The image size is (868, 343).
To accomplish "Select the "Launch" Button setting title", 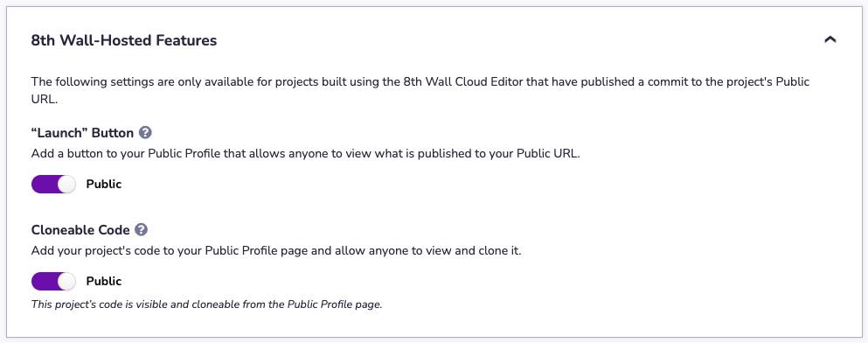I will [x=82, y=133].
